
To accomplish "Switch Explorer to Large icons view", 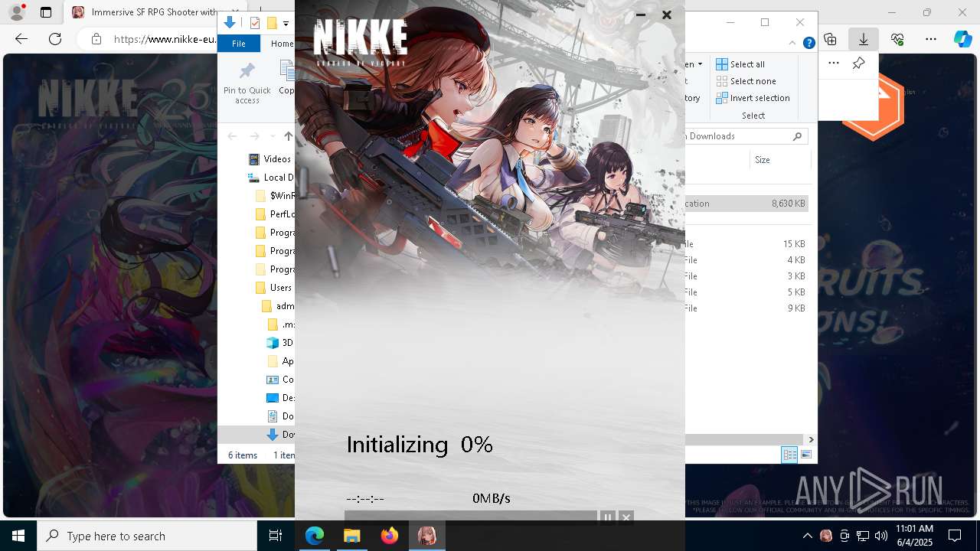I will [x=805, y=455].
